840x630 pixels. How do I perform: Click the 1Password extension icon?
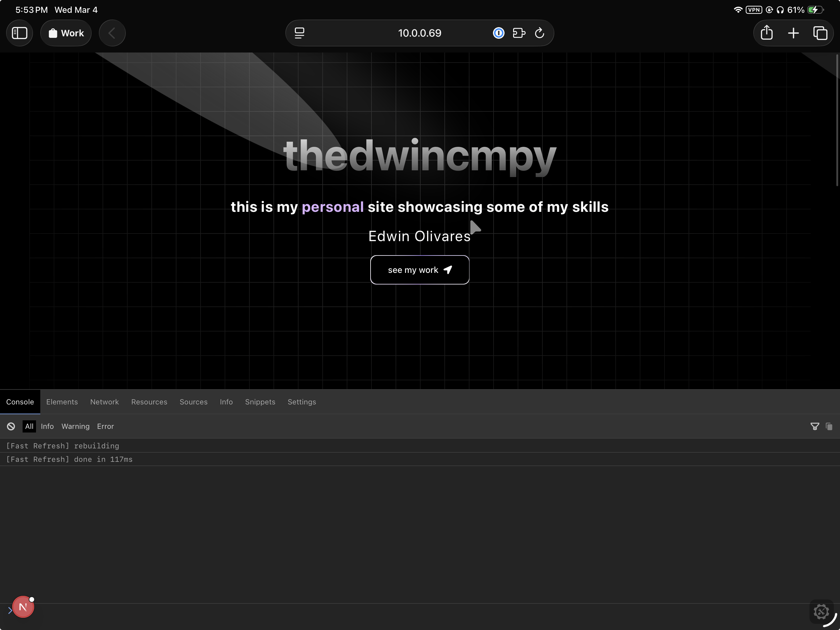498,33
